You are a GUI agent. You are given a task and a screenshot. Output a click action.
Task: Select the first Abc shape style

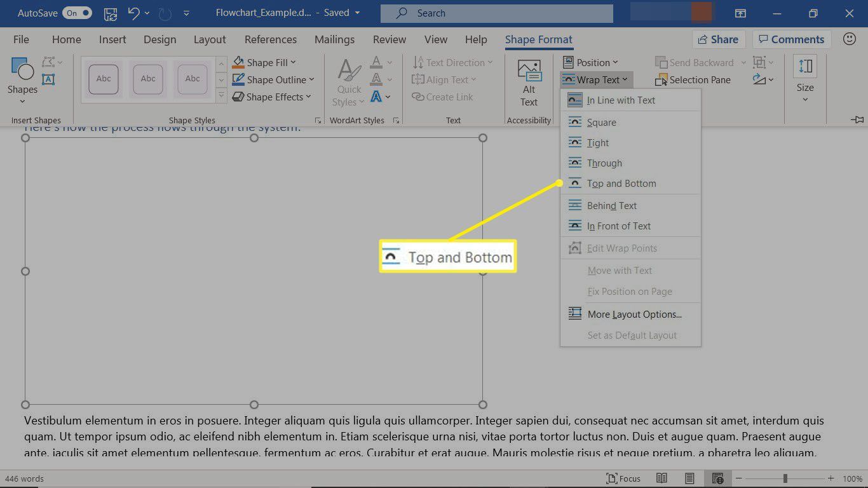[103, 79]
